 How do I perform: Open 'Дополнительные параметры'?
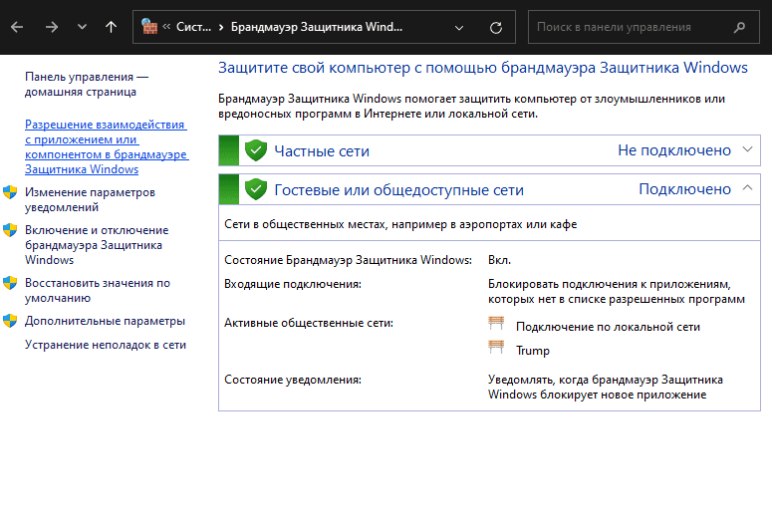105,321
